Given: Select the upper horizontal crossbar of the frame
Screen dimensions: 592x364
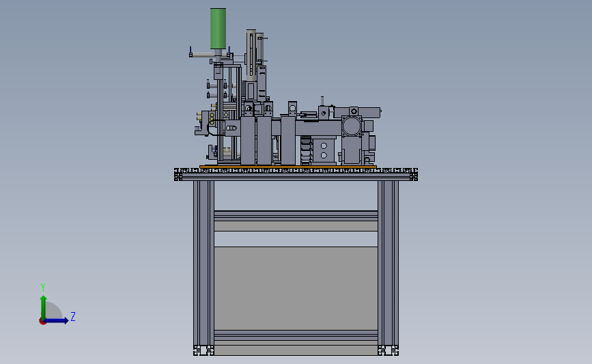Looking at the screenshot, I should tap(296, 216).
